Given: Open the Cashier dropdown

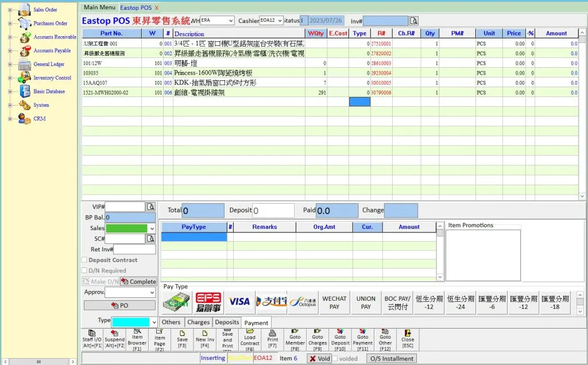Looking at the screenshot, I should [280, 21].
